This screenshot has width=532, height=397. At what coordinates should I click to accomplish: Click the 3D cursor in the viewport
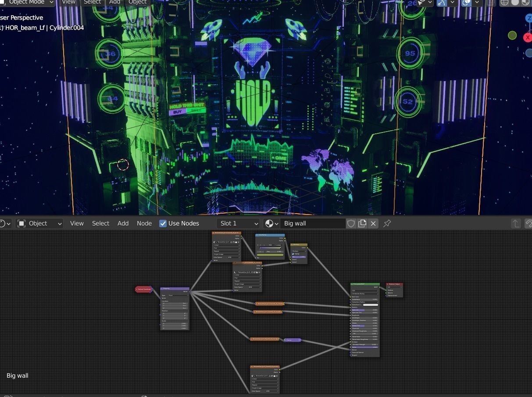tap(123, 165)
